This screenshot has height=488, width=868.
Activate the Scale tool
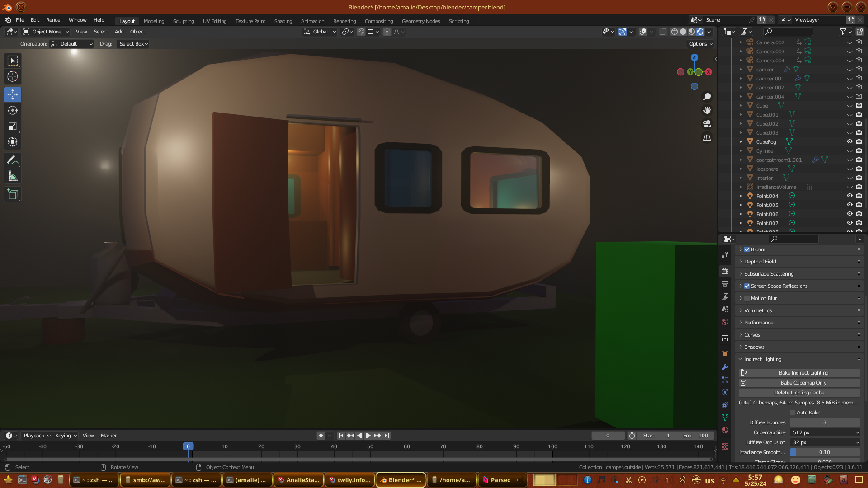pyautogui.click(x=13, y=127)
